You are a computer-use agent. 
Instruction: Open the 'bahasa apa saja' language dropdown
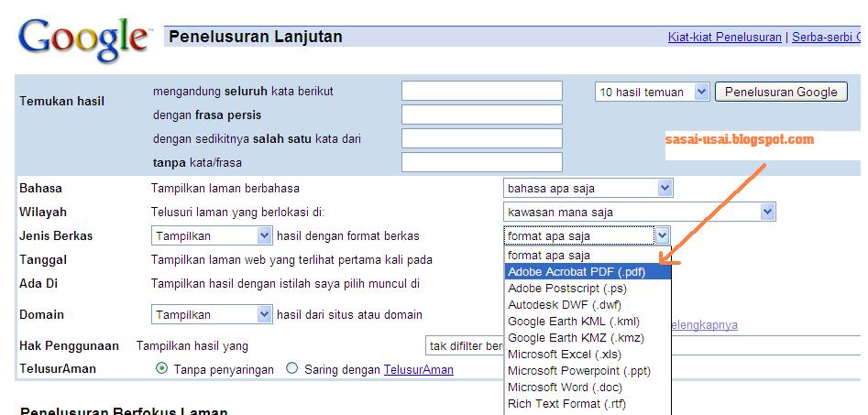(x=588, y=188)
